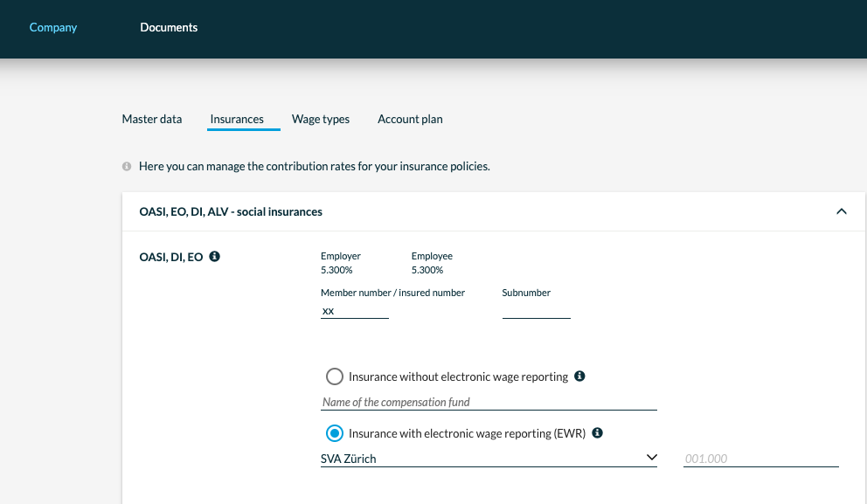Select Insurance without electronic wage reporting

(335, 376)
